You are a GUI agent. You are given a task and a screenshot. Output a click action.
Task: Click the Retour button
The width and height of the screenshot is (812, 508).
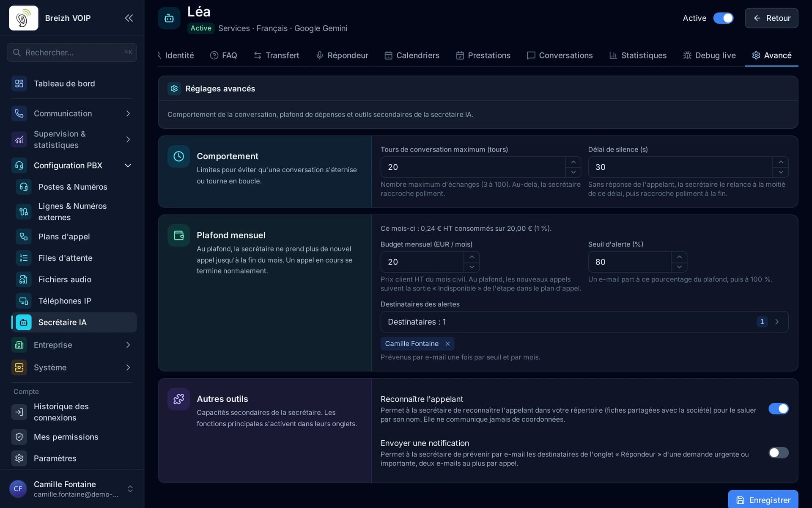[x=771, y=18]
